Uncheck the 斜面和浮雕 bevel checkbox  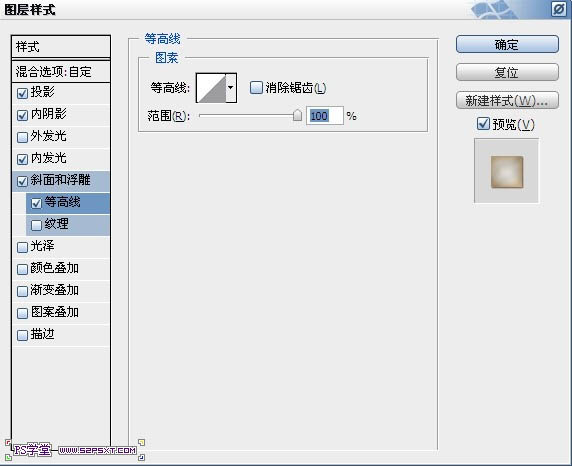click(22, 181)
